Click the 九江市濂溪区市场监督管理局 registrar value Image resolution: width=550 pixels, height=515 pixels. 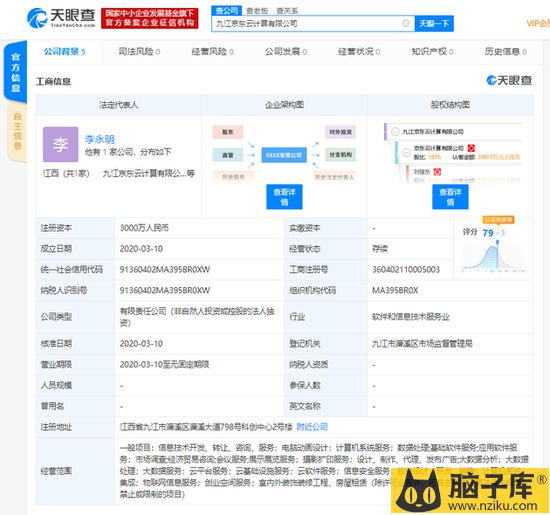422,343
